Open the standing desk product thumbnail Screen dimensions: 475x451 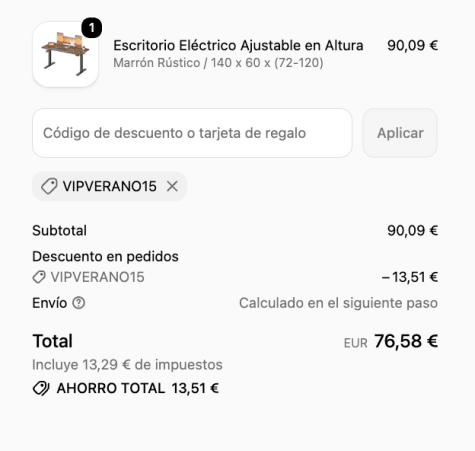click(65, 54)
